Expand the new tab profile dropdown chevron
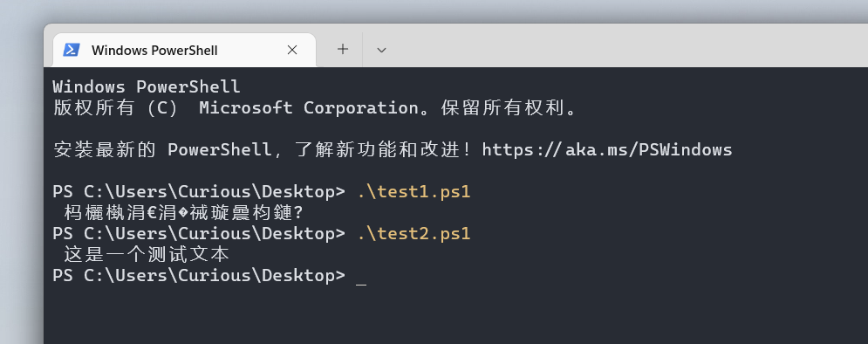 point(381,50)
